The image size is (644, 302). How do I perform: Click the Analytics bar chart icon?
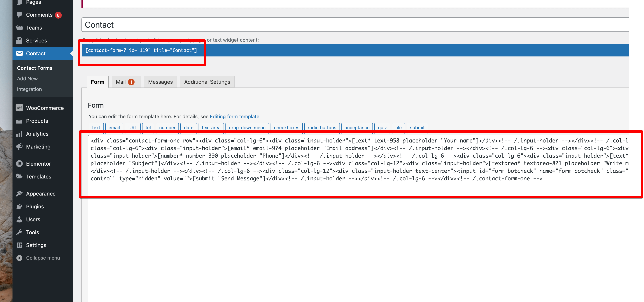coord(19,134)
